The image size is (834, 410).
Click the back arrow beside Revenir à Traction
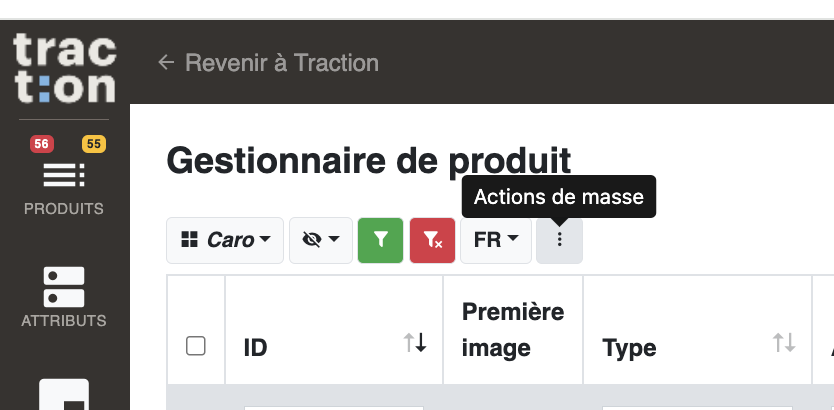click(166, 63)
